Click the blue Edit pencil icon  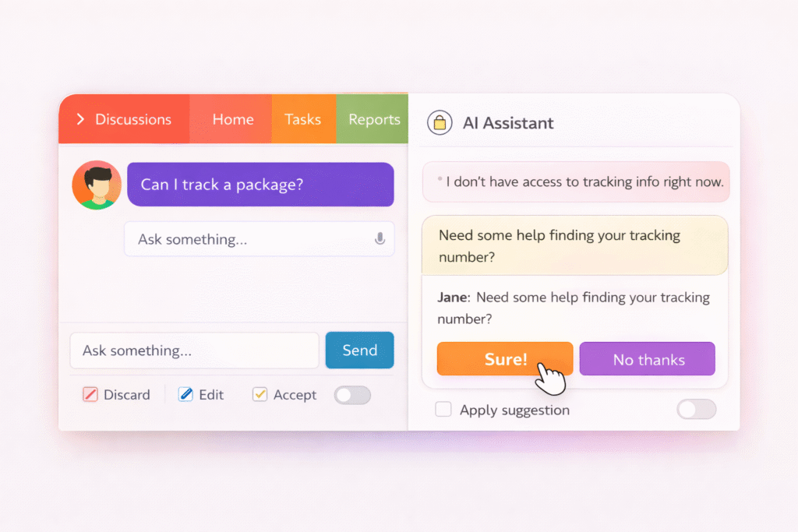tap(184, 395)
